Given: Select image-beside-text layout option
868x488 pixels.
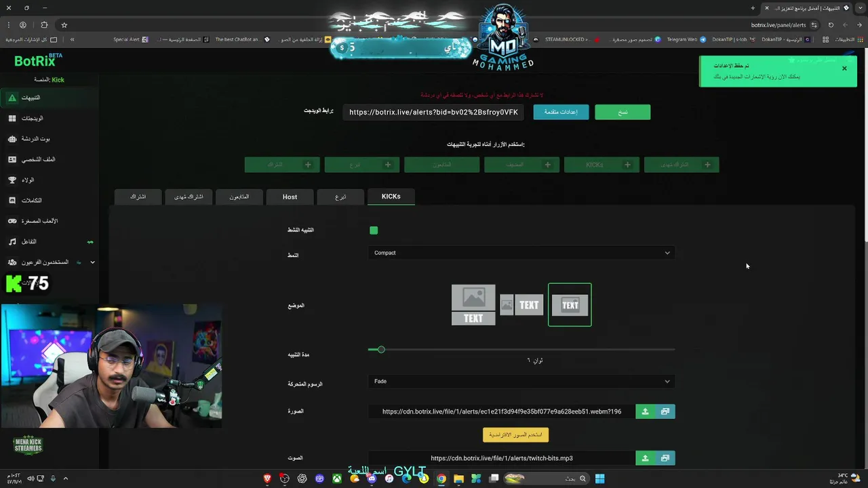Looking at the screenshot, I should tap(521, 305).
